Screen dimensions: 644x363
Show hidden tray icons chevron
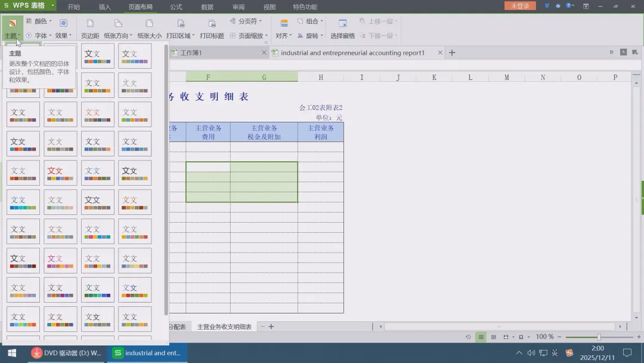coord(519,353)
